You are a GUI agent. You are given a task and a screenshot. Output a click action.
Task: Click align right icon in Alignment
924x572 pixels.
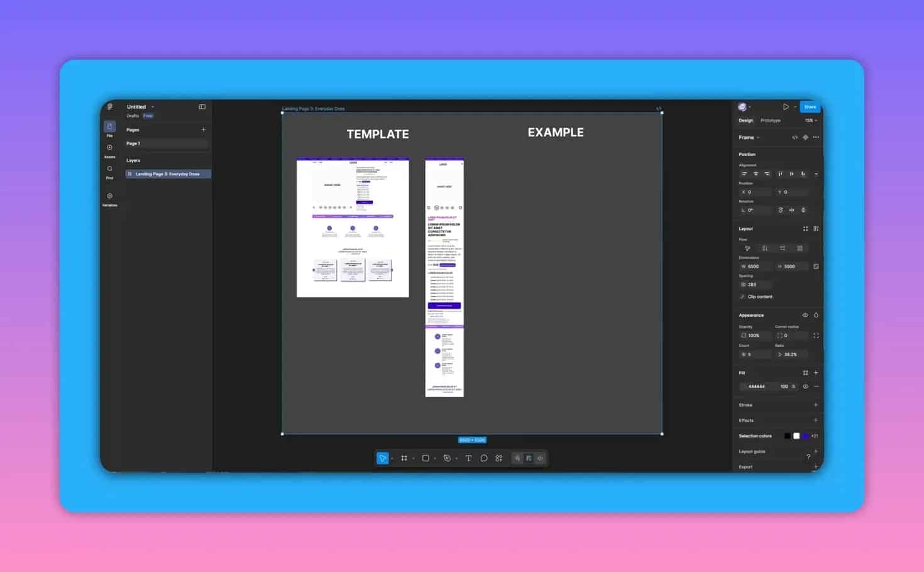[x=767, y=174]
